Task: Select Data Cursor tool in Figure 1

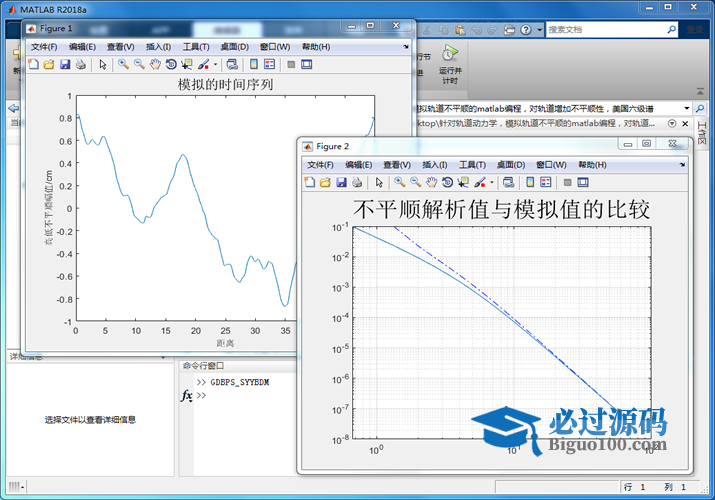Action: point(187,64)
